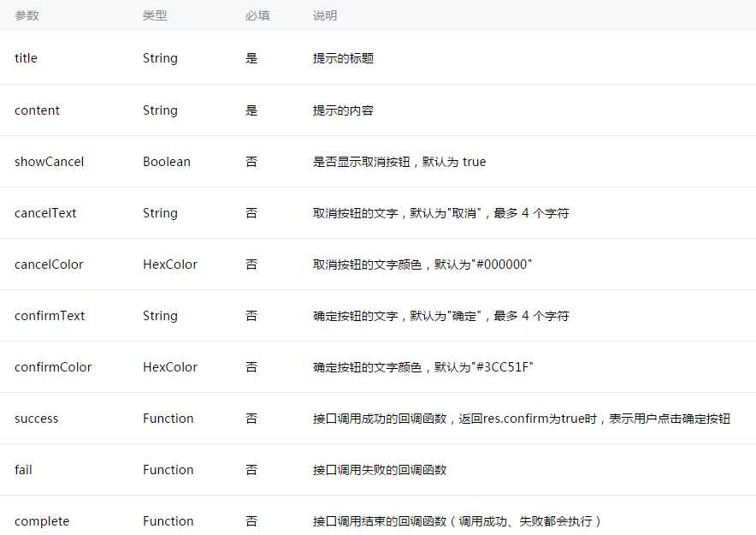Viewport: 756px width, 535px height.
Task: Select the complete parameter row
Action: coord(41,520)
